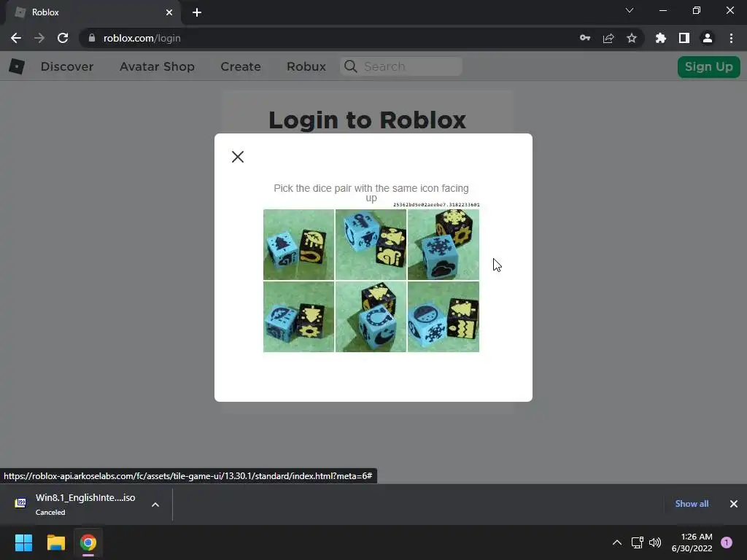Close the downloads bar
The width and height of the screenshot is (747, 560).
pos(734,504)
